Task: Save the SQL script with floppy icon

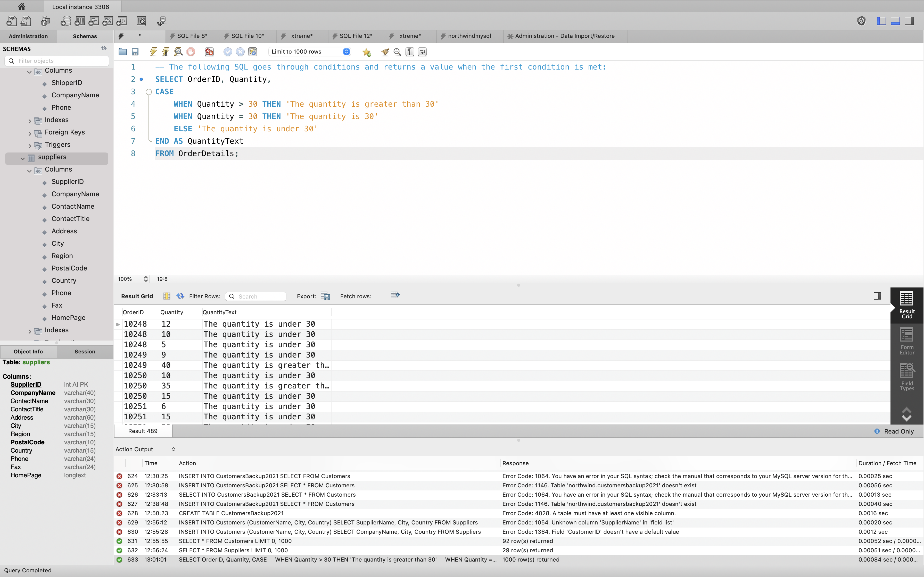Action: pyautogui.click(x=135, y=52)
